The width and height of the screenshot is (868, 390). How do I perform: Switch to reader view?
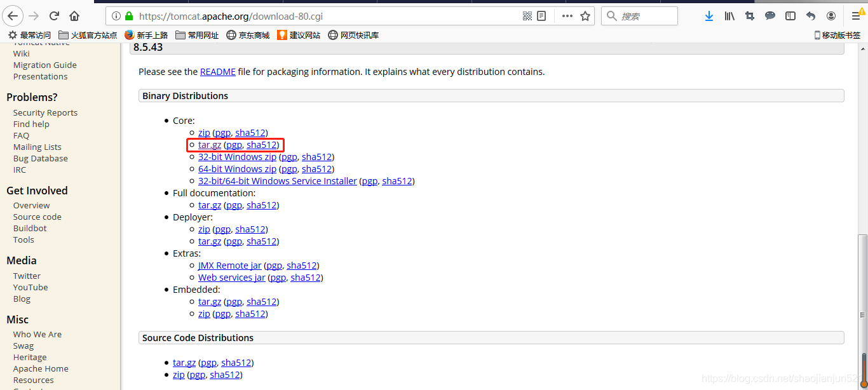(x=541, y=16)
